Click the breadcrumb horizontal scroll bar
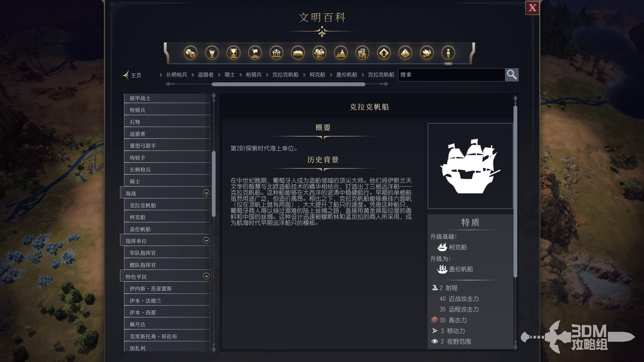 point(288,84)
